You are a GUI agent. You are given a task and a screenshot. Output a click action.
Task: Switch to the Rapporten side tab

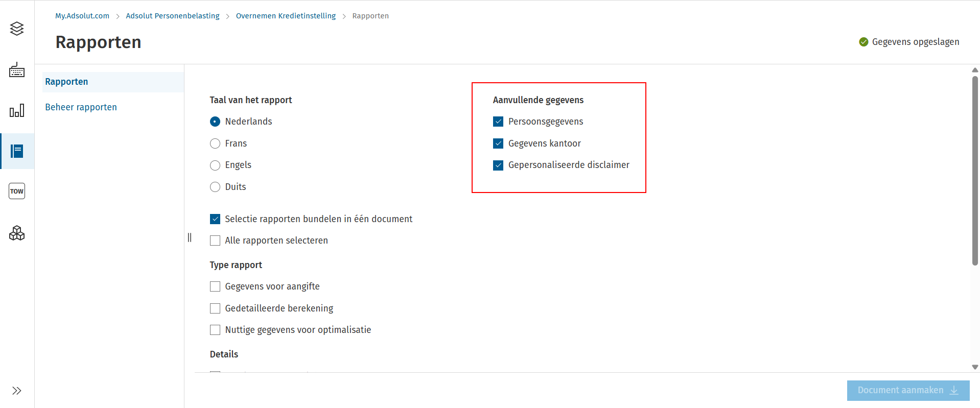click(66, 82)
